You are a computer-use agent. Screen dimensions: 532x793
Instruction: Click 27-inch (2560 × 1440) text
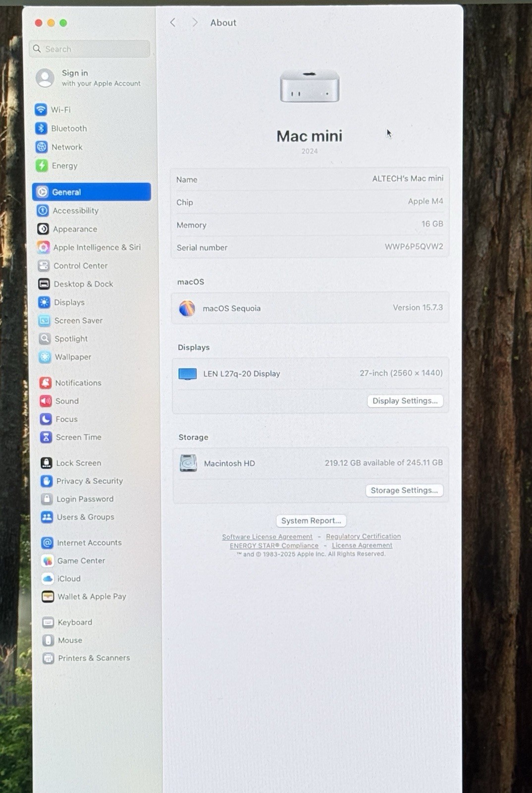click(x=401, y=373)
